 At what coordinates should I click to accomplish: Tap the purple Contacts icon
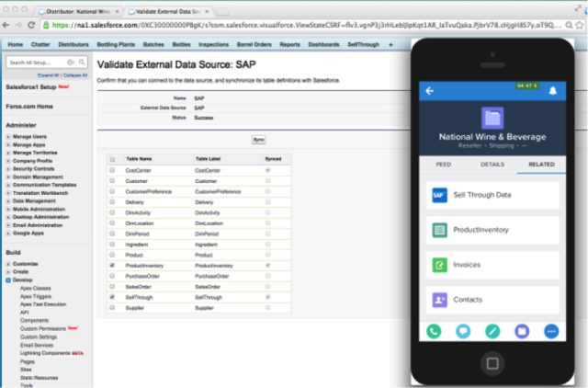coord(438,299)
